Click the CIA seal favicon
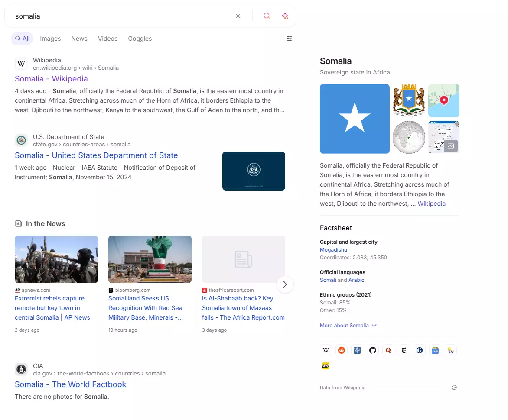 [x=21, y=369]
